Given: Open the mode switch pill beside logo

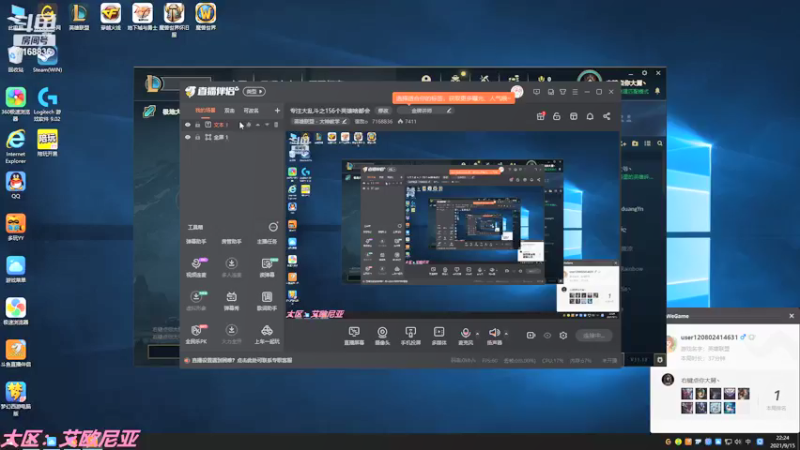Looking at the screenshot, I should 254,91.
